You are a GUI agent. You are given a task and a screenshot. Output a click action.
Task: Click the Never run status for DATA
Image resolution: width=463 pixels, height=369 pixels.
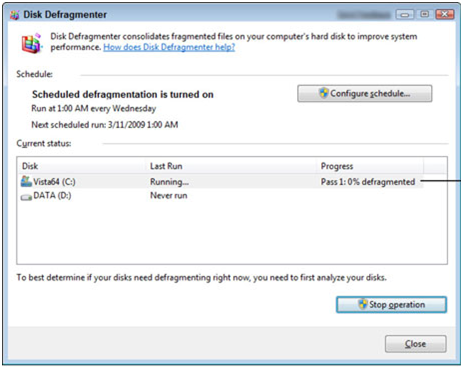tap(169, 196)
